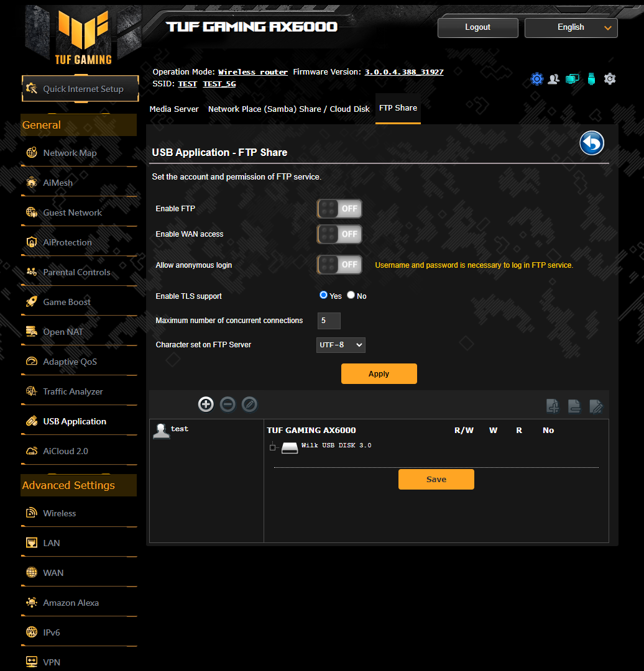The image size is (644, 671).
Task: Click the test account name
Action: click(180, 429)
